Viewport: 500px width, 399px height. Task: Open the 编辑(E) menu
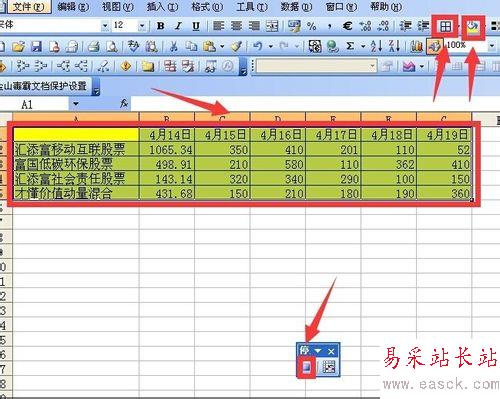point(73,7)
